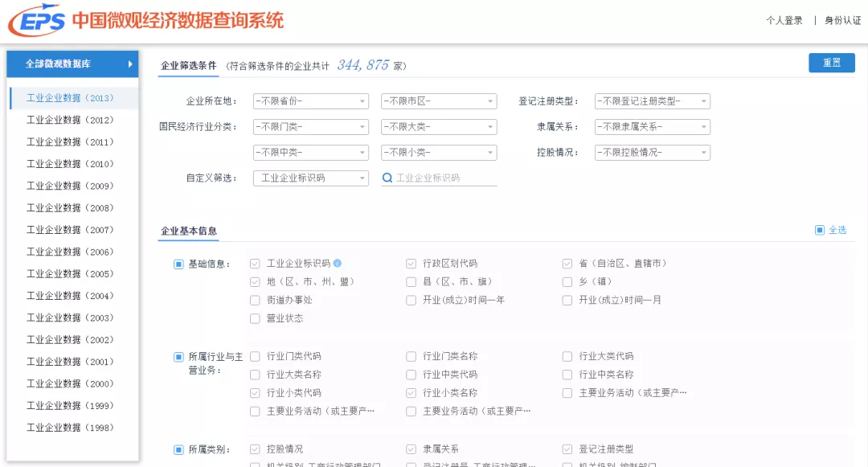Open the 个人登录 login link
The image size is (868, 467).
(784, 20)
